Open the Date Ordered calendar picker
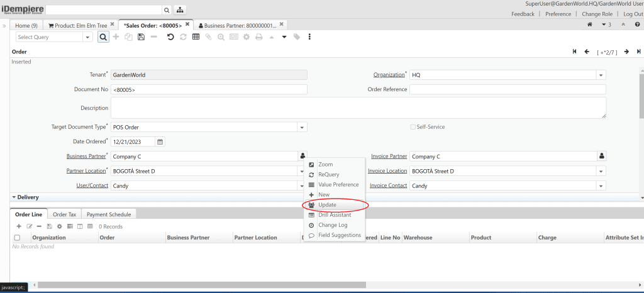 coord(160,141)
